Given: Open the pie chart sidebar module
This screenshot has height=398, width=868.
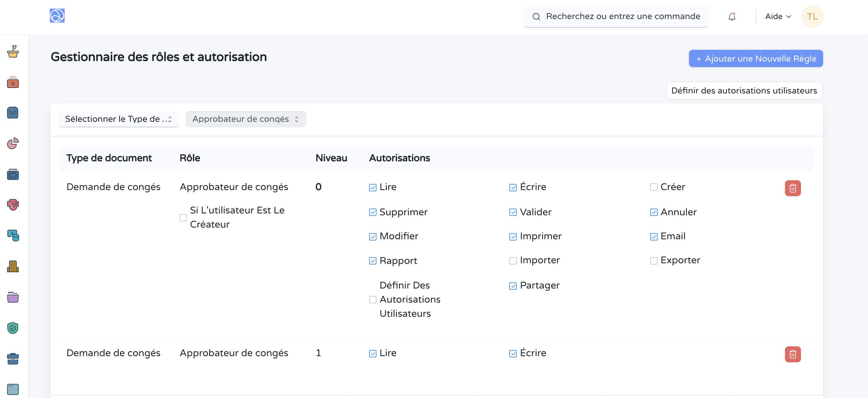Looking at the screenshot, I should pyautogui.click(x=13, y=144).
